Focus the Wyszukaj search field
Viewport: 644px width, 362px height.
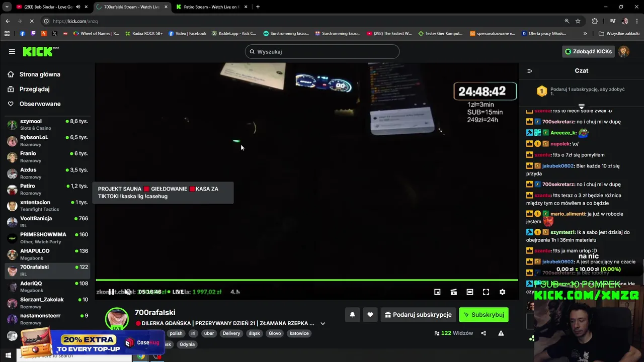click(322, 51)
